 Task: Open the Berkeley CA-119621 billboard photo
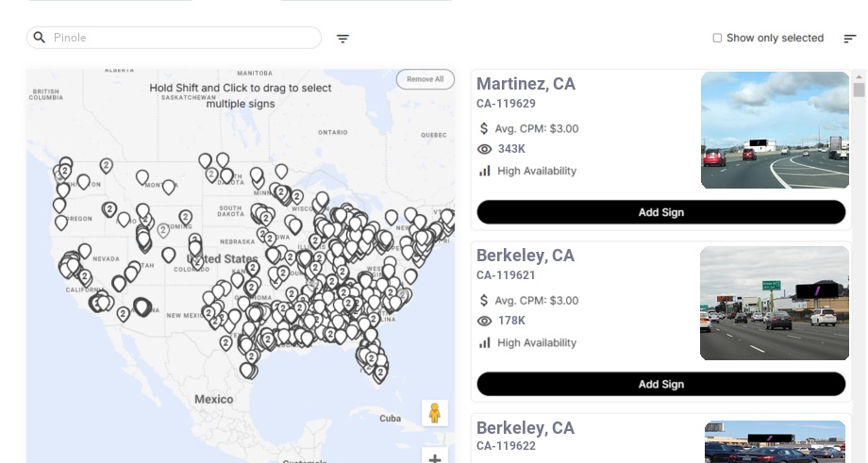pos(775,303)
